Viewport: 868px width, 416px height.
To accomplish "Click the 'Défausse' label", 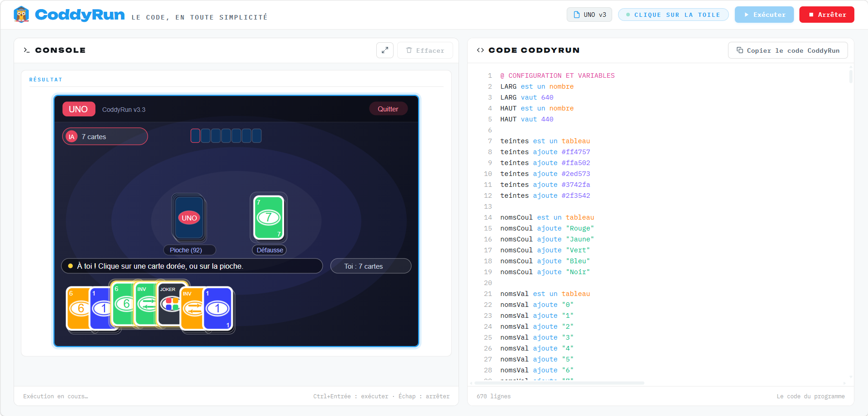I will [269, 250].
